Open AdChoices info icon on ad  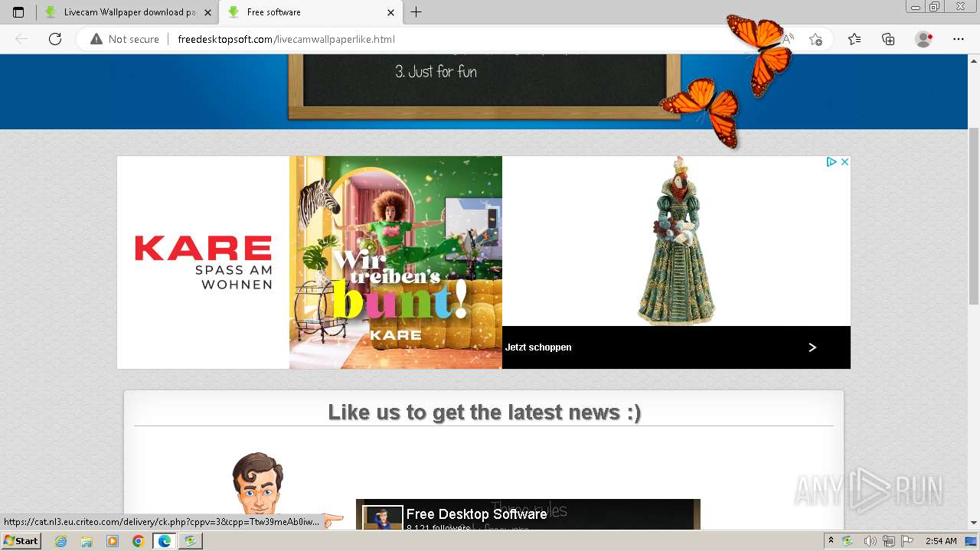click(x=831, y=162)
